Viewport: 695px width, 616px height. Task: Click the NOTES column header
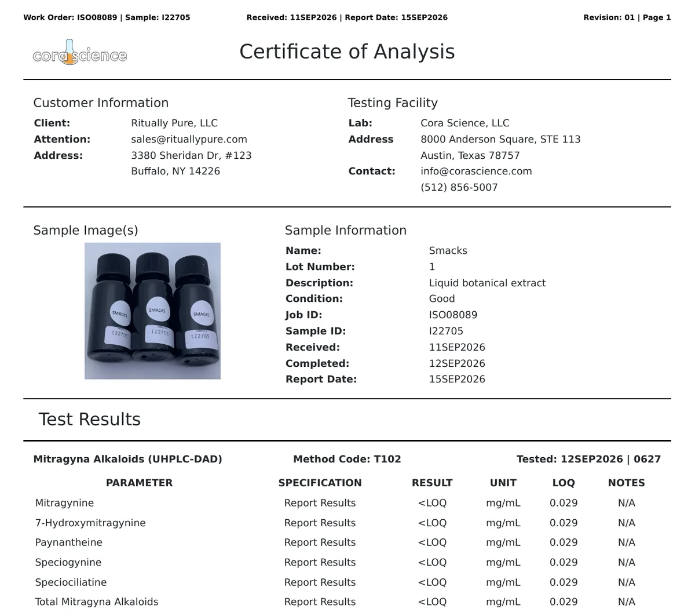pos(626,483)
